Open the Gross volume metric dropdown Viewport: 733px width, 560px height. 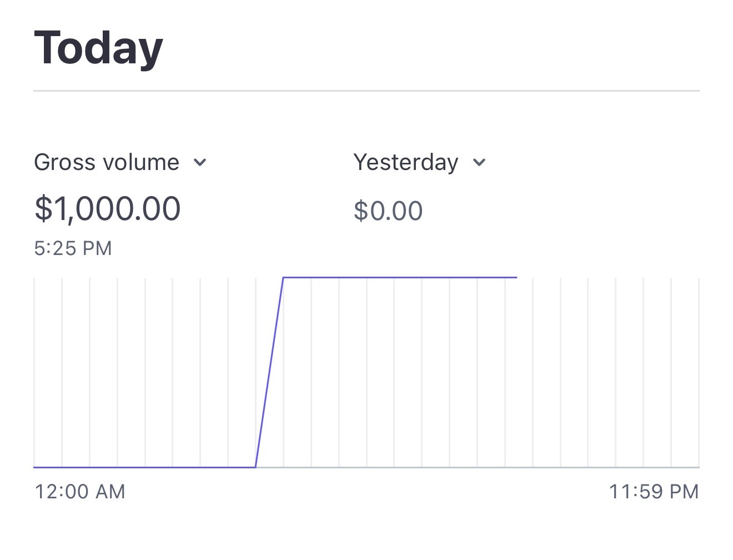click(x=107, y=163)
